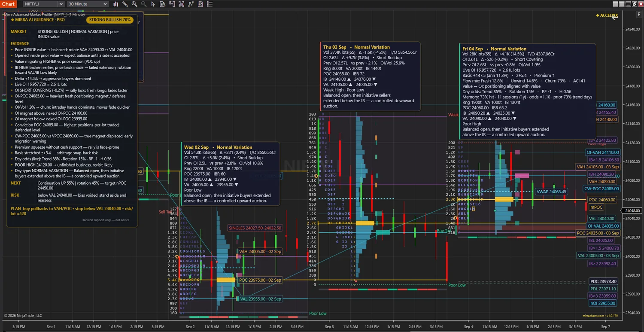This screenshot has height=332, width=644.
Task: Open the chart Properties list icon
Action: (x=210, y=4)
